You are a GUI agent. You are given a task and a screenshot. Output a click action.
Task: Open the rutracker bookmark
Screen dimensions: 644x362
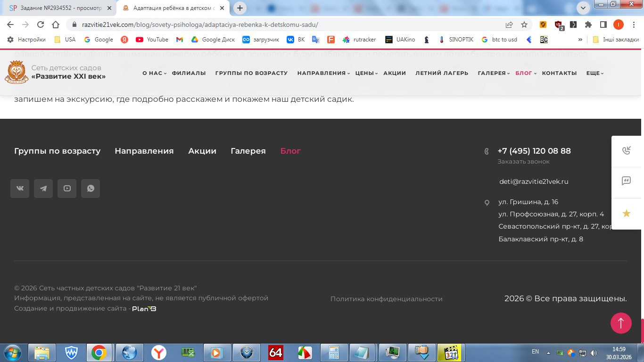pos(359,40)
